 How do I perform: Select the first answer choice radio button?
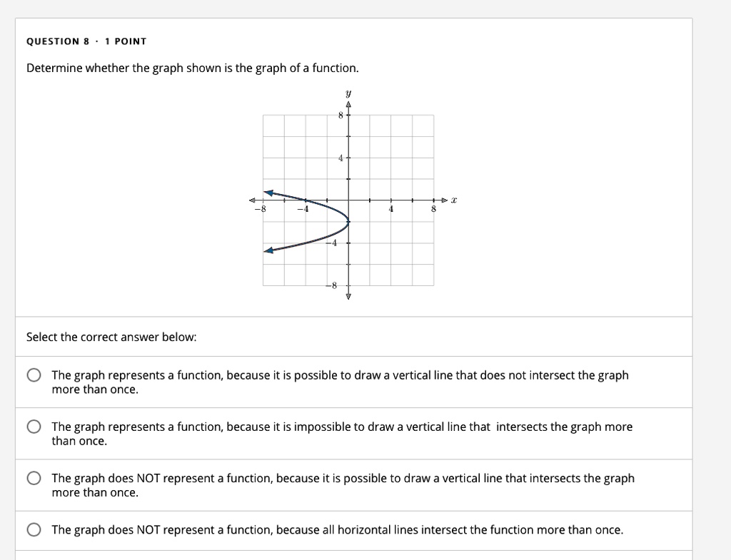tap(34, 374)
